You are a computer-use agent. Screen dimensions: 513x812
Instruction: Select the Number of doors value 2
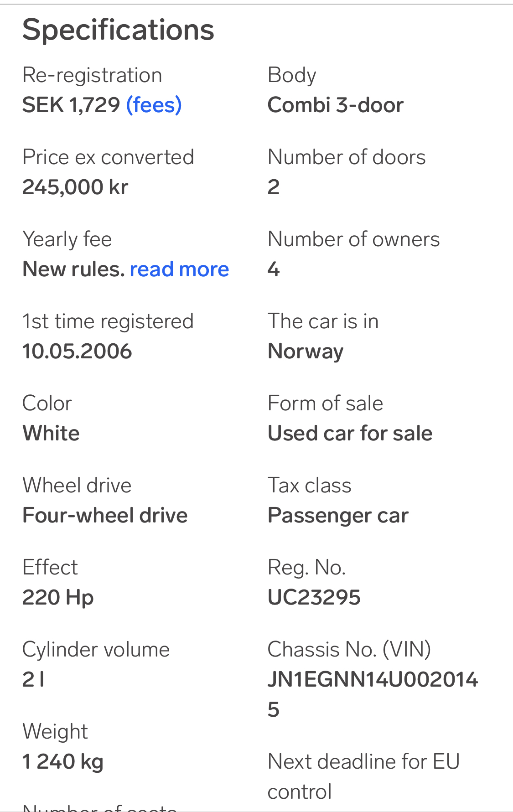[x=274, y=187]
